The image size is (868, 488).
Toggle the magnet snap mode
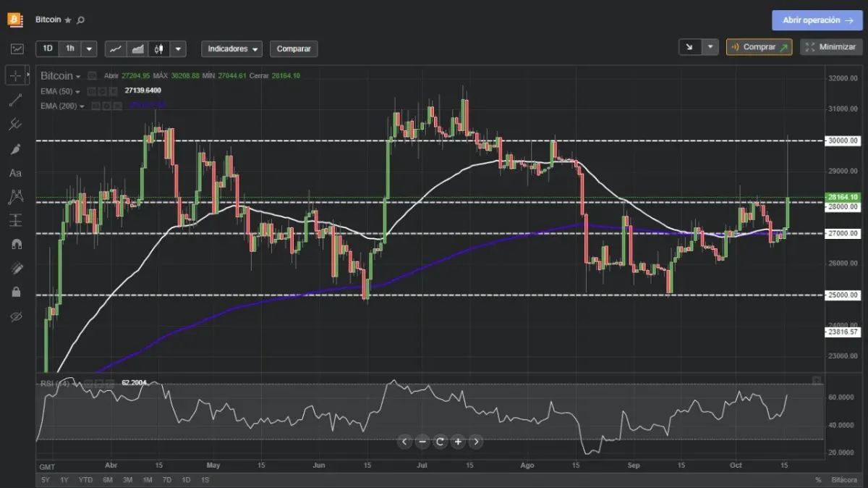(16, 244)
